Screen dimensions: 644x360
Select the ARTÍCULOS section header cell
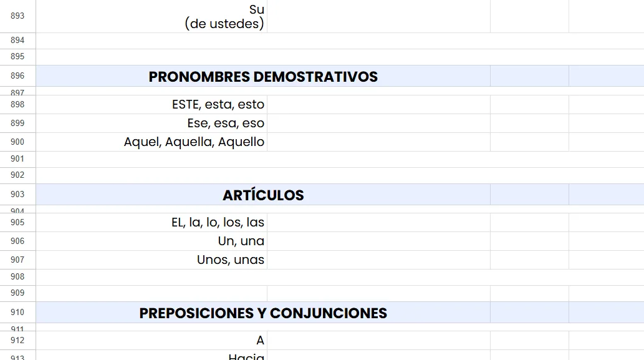tap(262, 195)
